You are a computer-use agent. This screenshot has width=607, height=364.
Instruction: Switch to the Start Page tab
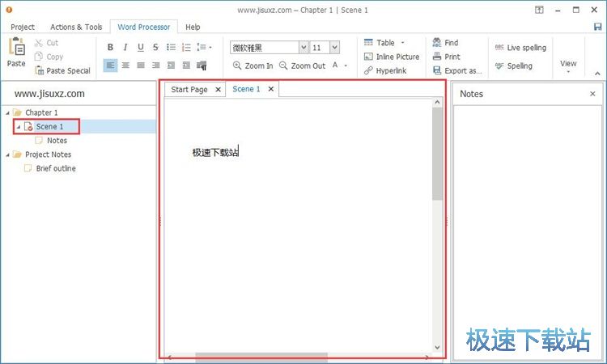189,89
